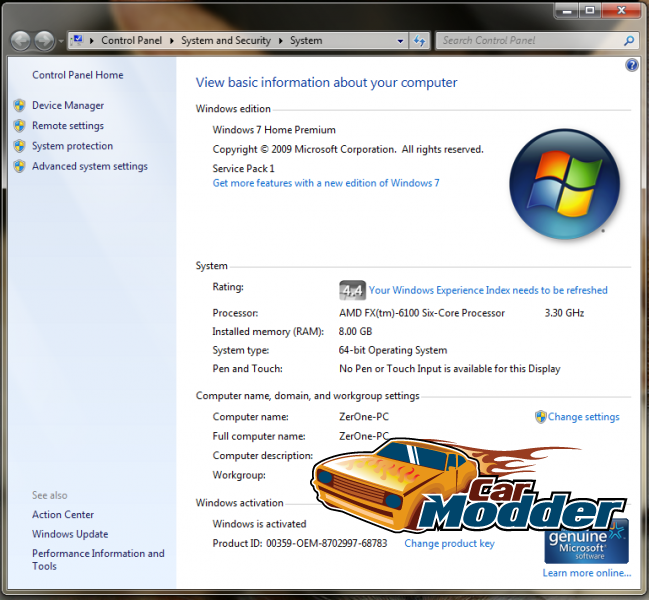Expand the arrow before Control Panel breadcrumb
The height and width of the screenshot is (600, 649).
(x=92, y=41)
